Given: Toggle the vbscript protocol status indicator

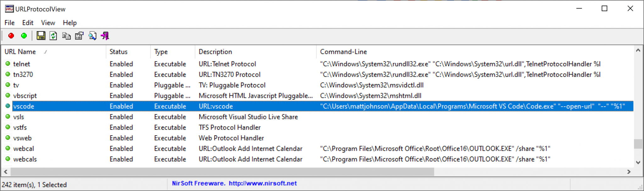Looking at the screenshot, I should tap(8, 96).
